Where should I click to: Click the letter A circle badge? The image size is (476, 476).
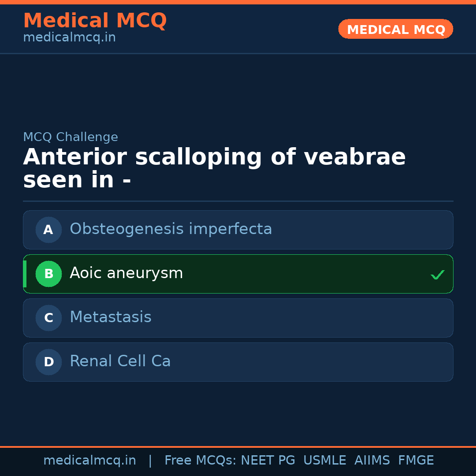pos(48,230)
